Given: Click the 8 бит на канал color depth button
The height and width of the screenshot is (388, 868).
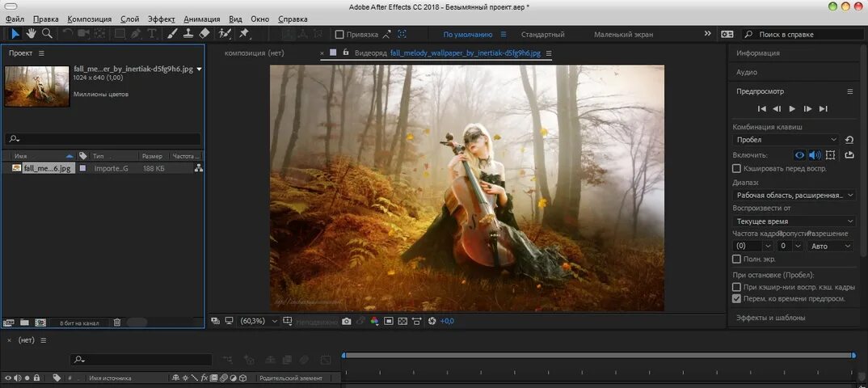Looking at the screenshot, I should coord(79,323).
